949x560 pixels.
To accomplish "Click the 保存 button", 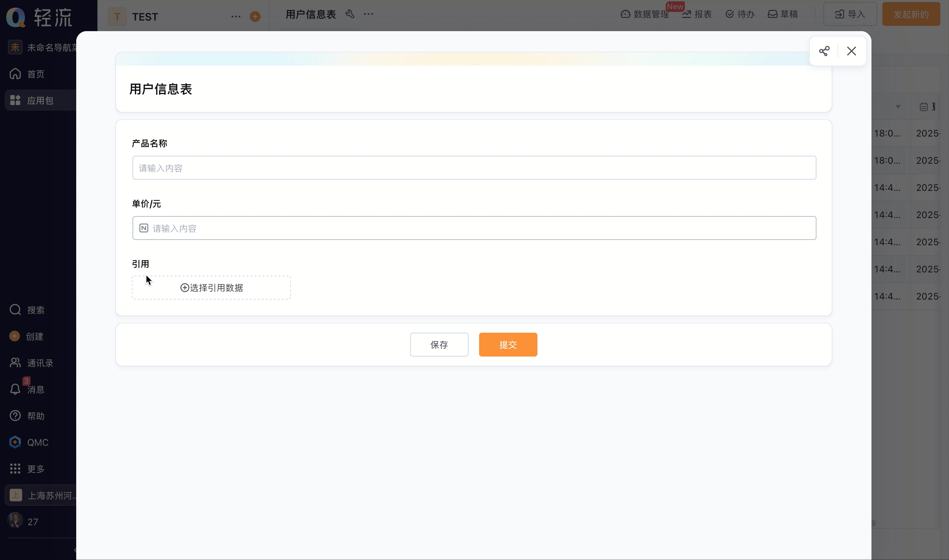I will click(x=439, y=345).
